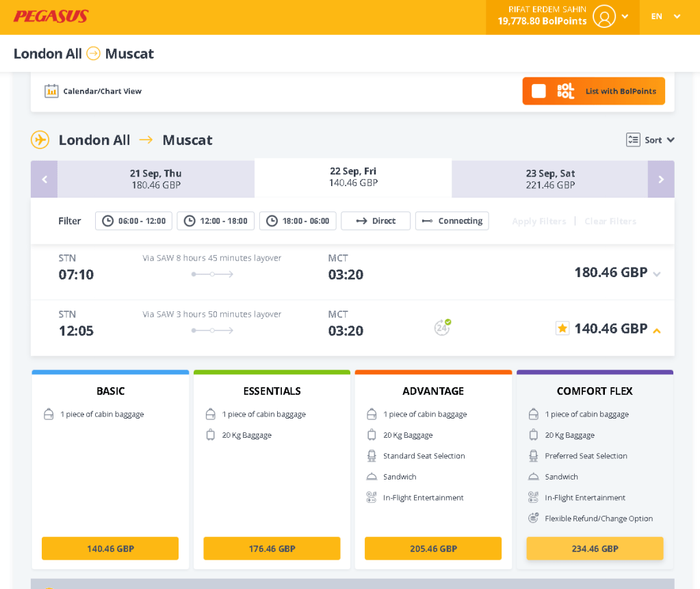The image size is (700, 589).
Task: Click Clear Filters
Action: (x=610, y=222)
